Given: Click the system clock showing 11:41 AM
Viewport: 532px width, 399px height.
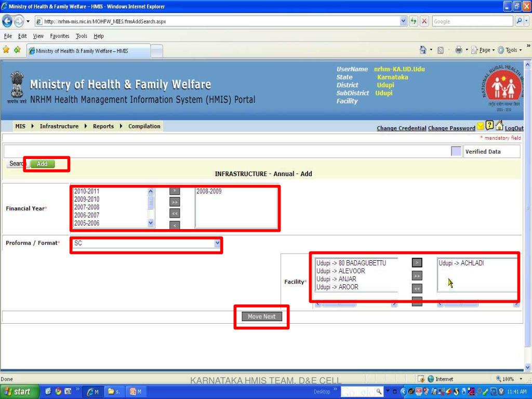Looking at the screenshot, I should 517,392.
